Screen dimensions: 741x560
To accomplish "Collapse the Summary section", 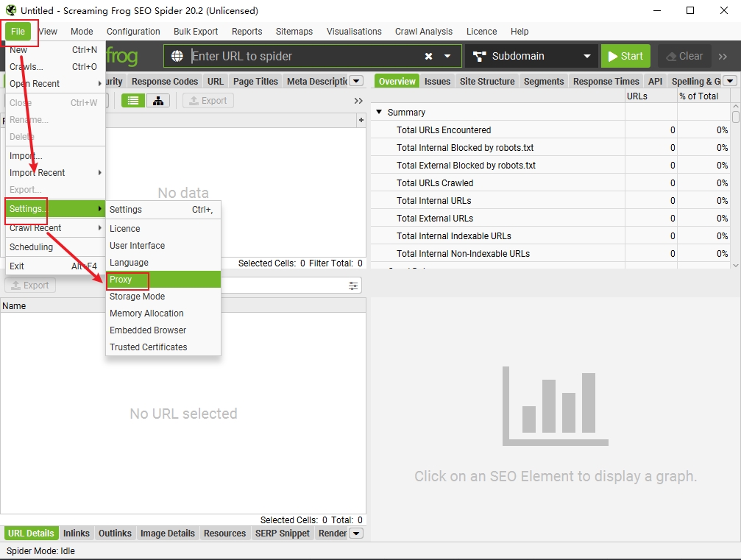I will tap(380, 113).
